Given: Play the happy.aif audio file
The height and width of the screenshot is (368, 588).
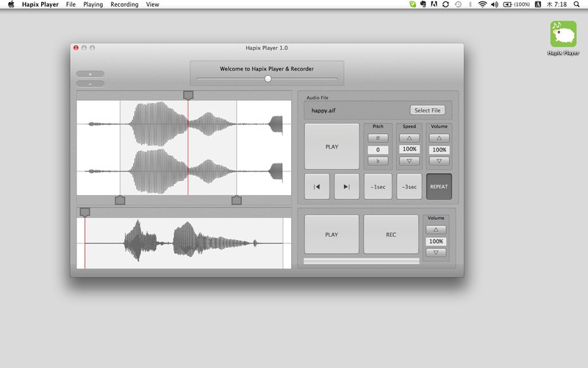Looking at the screenshot, I should tap(332, 146).
